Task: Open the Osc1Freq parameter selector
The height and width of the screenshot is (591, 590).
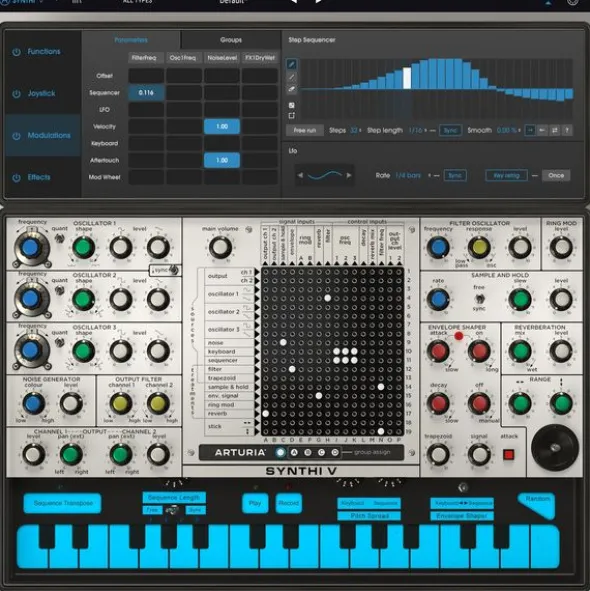Action: click(183, 58)
